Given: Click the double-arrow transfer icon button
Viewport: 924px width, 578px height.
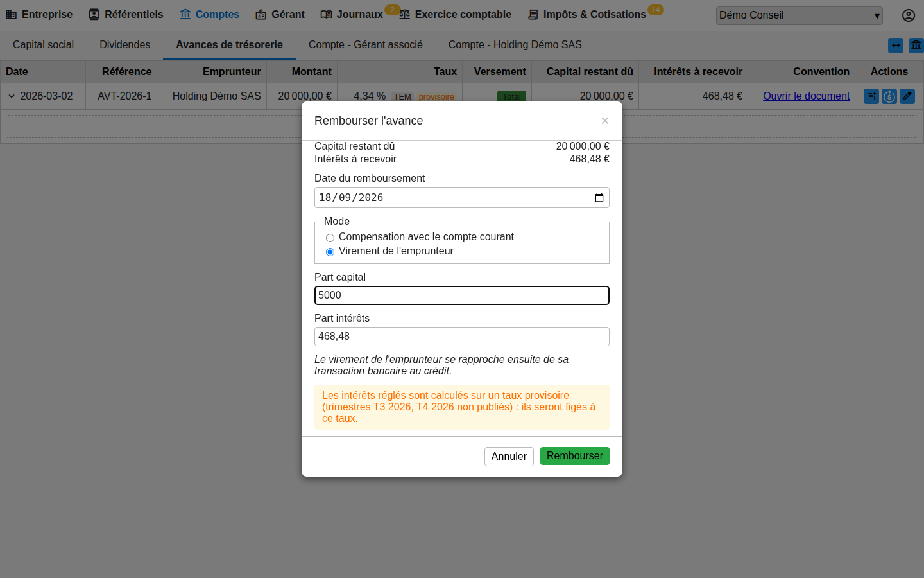Looking at the screenshot, I should tap(896, 46).
